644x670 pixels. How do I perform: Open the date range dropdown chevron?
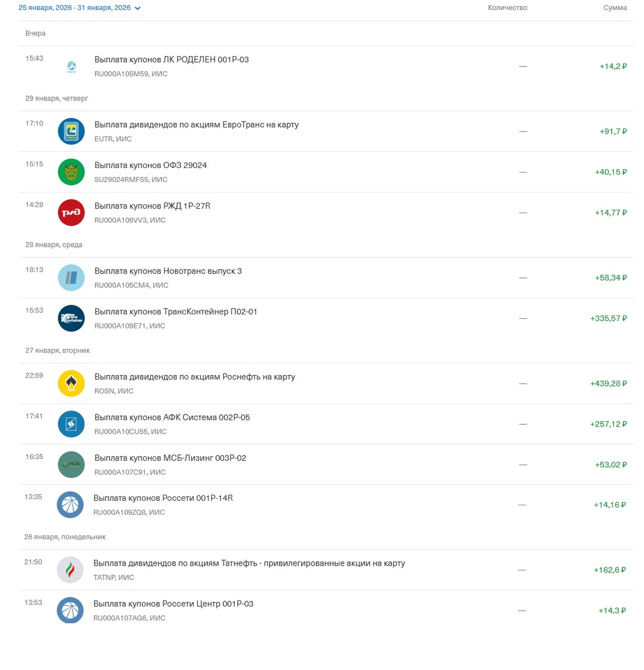click(x=137, y=8)
